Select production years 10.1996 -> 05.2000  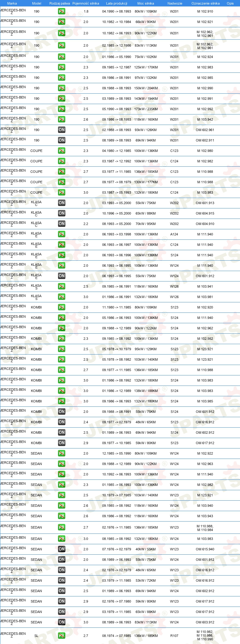pyautogui.click(x=117, y=213)
